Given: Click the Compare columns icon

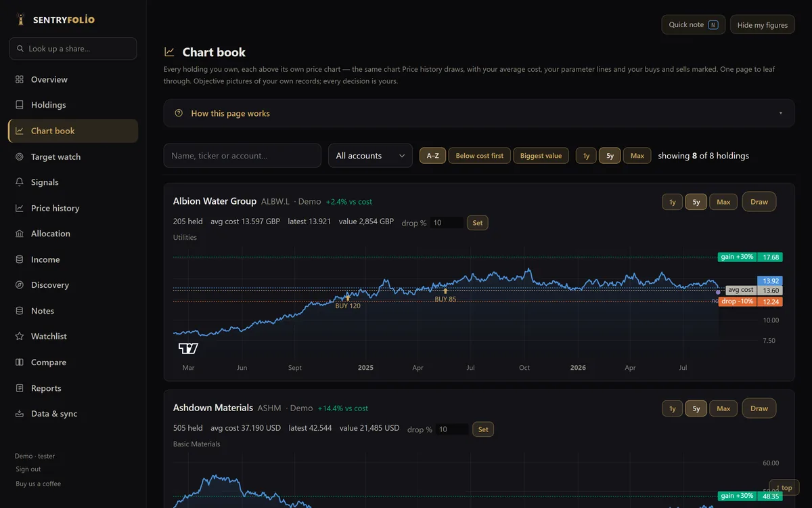Looking at the screenshot, I should [20, 362].
